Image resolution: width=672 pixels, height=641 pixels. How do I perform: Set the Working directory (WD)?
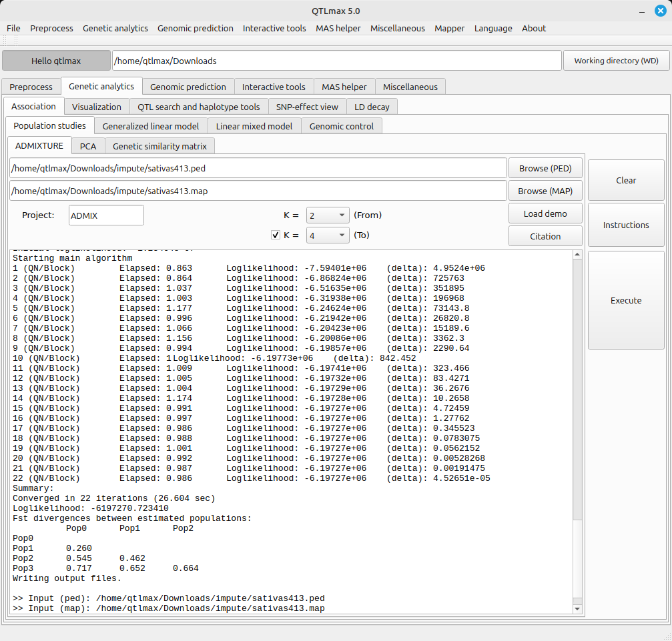(x=616, y=61)
